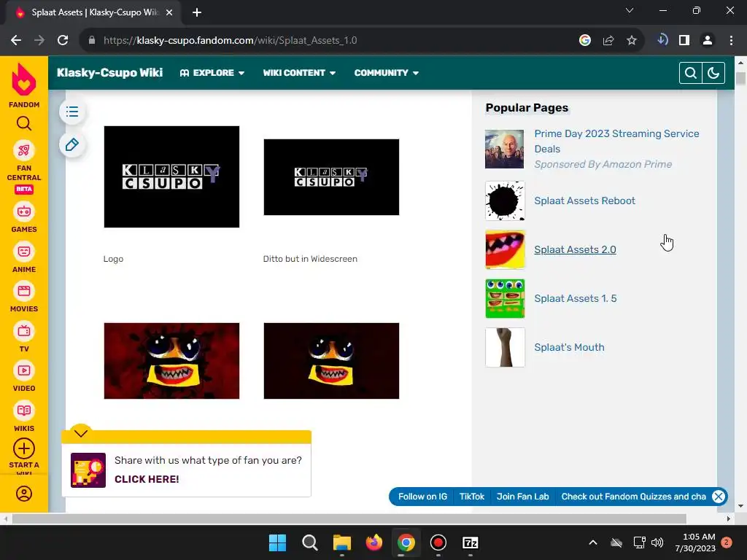
Task: Close the blue social links bar
Action: pyautogui.click(x=718, y=497)
